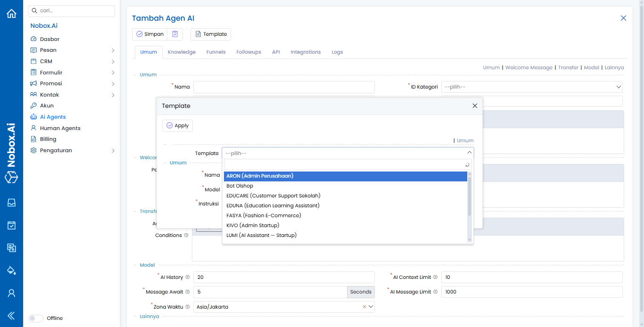Open the Integrations tab

tap(305, 52)
